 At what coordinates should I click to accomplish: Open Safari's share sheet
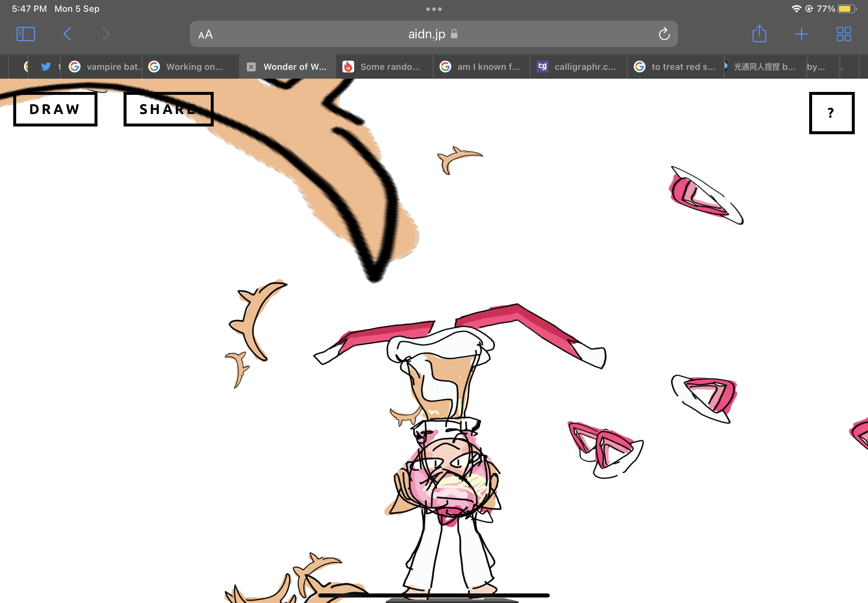759,33
